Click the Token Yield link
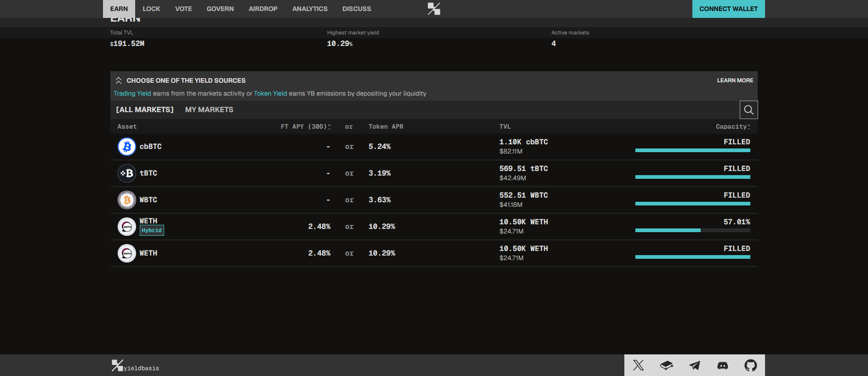This screenshot has width=868, height=376. click(x=270, y=93)
